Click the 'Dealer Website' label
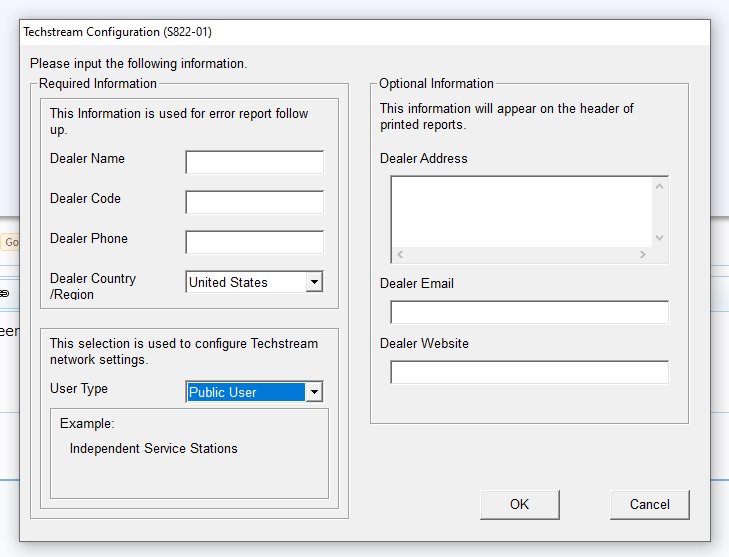Image resolution: width=729 pixels, height=557 pixels. coord(424,343)
